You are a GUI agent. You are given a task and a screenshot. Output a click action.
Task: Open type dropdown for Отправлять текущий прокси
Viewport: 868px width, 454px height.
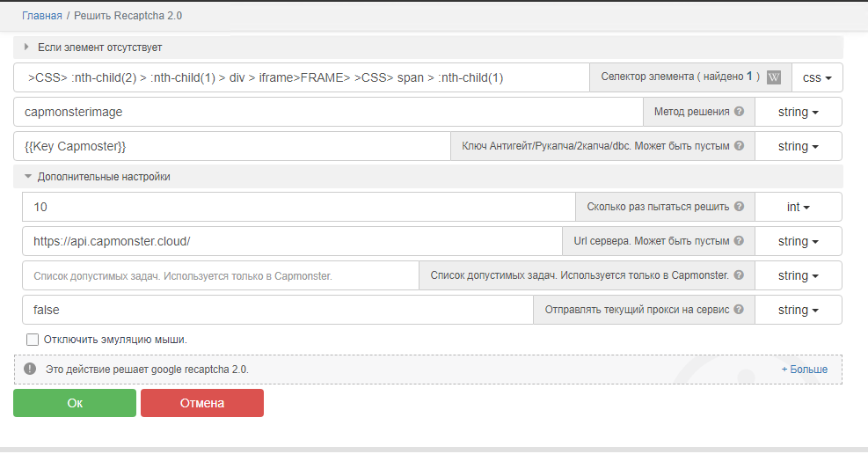click(x=798, y=310)
